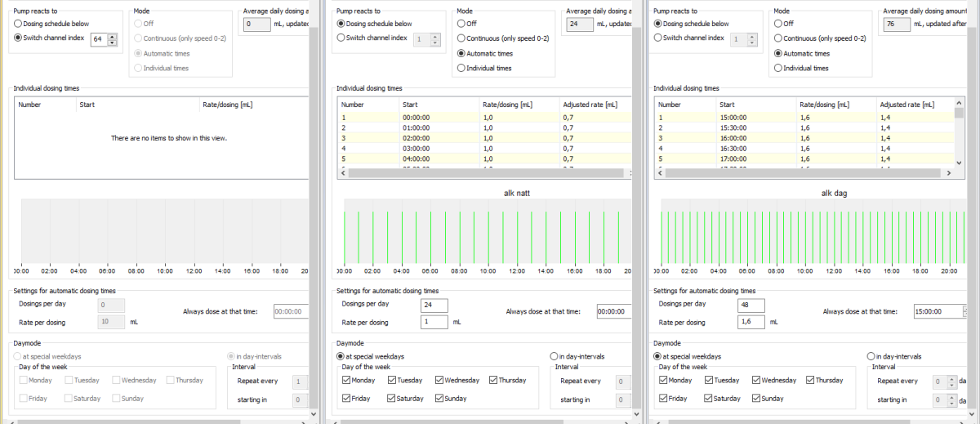Uncheck Wednesday in the alk dag panel
Screen dimensions: 980x424
click(757, 380)
